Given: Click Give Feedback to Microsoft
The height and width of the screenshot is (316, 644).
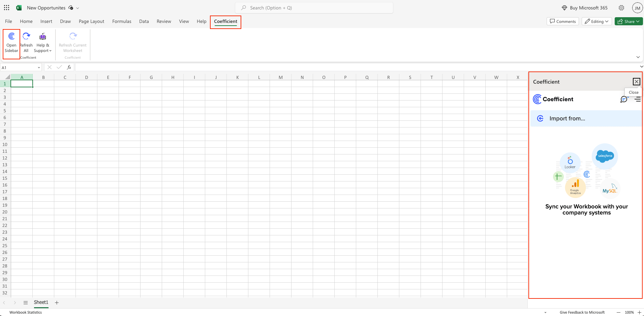Looking at the screenshot, I should click(x=582, y=312).
